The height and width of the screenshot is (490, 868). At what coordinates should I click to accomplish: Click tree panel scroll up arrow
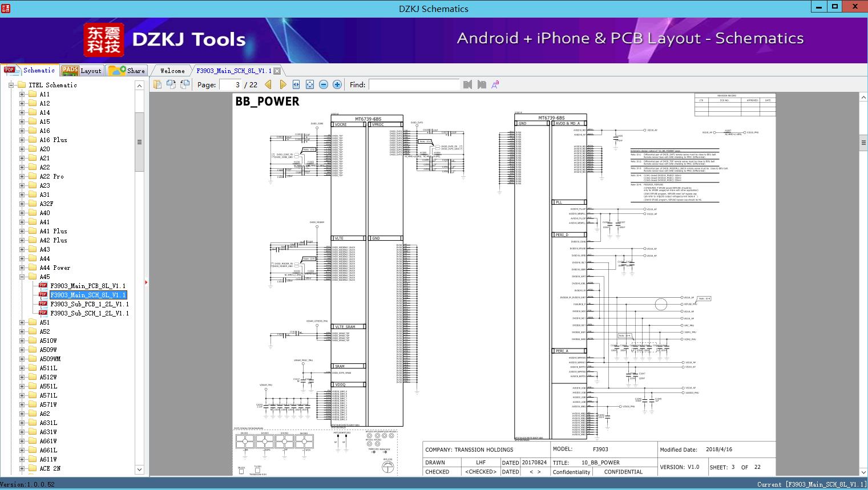[139, 86]
